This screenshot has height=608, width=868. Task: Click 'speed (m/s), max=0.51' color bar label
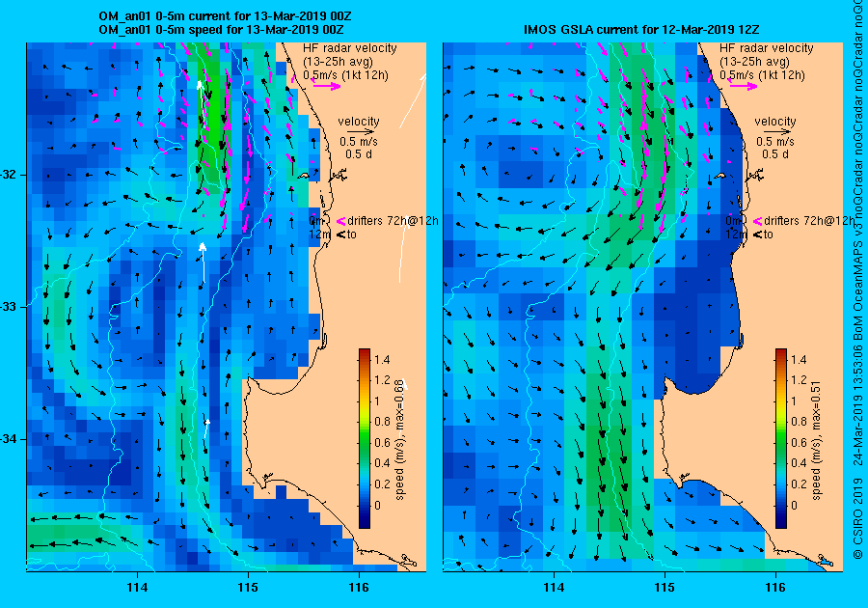(817, 440)
